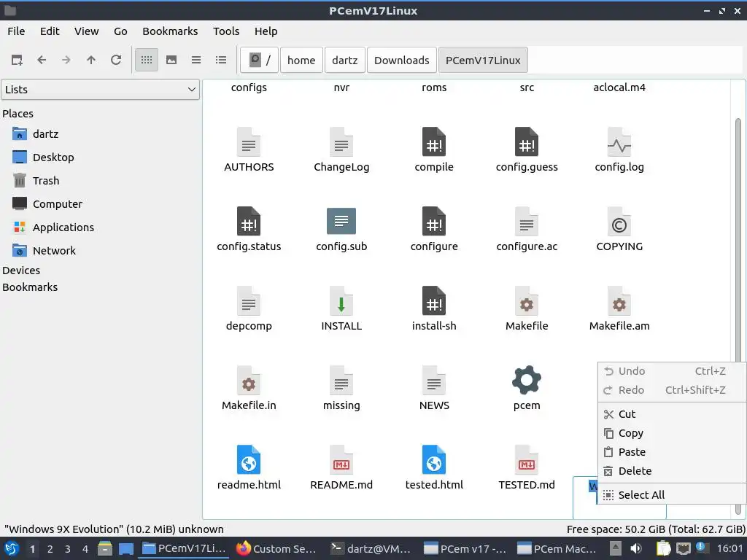Go forward to next folder

click(x=66, y=60)
